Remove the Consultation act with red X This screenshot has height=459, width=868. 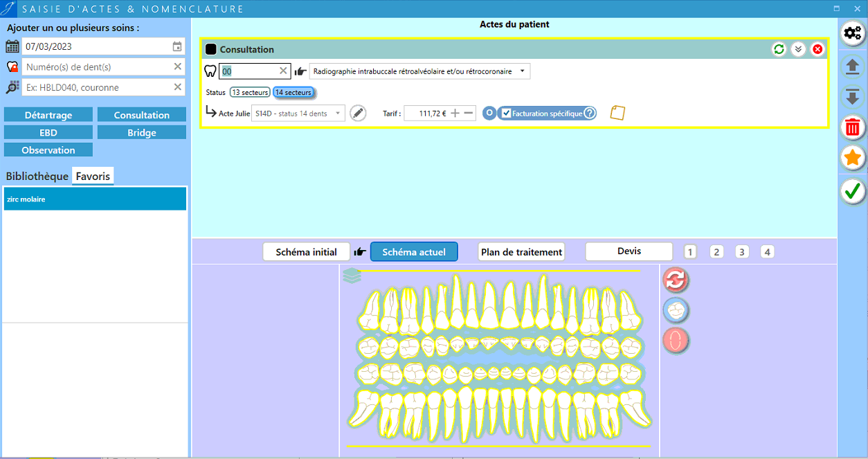[817, 49]
